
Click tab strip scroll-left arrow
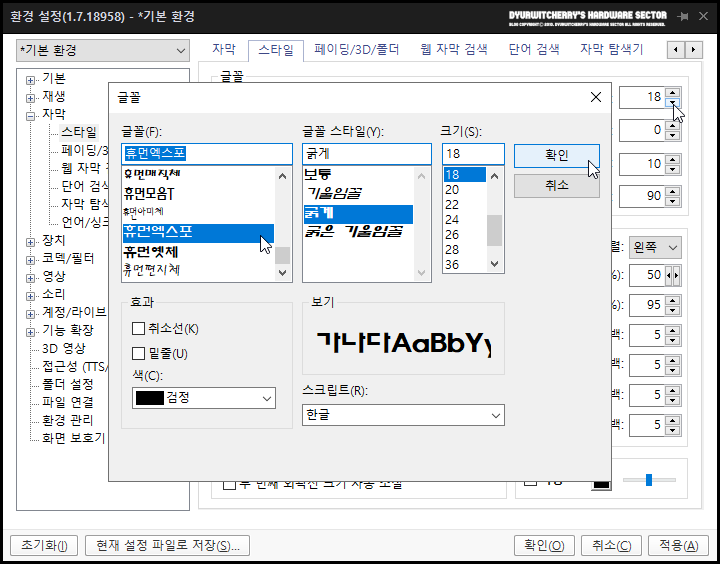tap(676, 50)
